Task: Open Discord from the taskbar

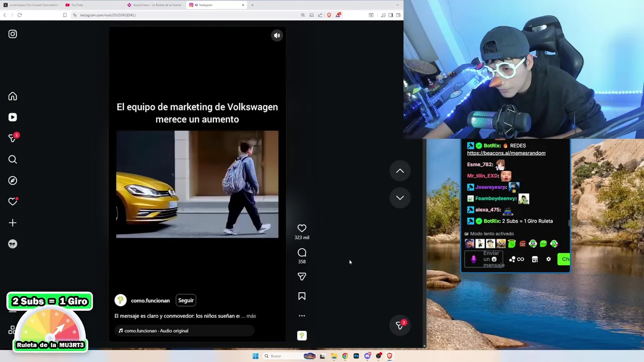Action: (x=367, y=356)
